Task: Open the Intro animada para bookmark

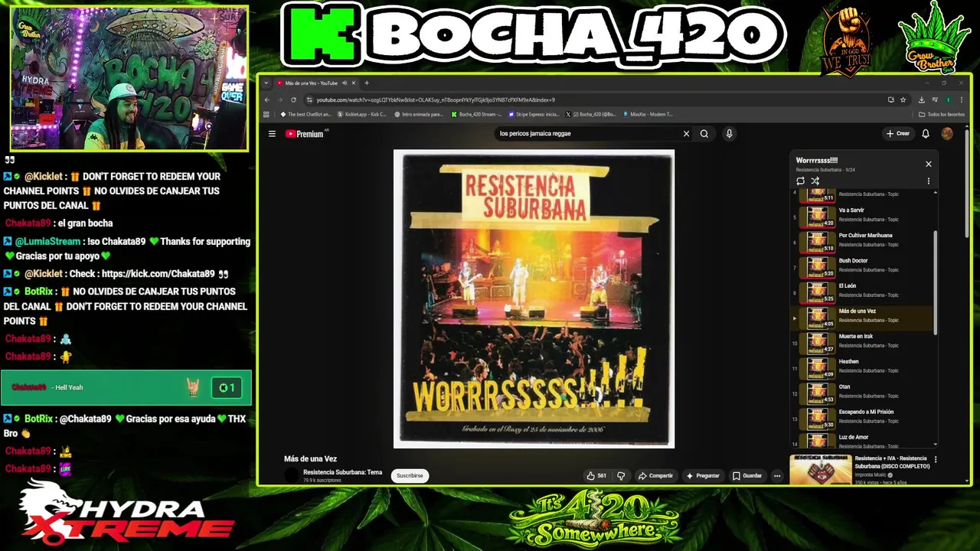Action: point(419,114)
